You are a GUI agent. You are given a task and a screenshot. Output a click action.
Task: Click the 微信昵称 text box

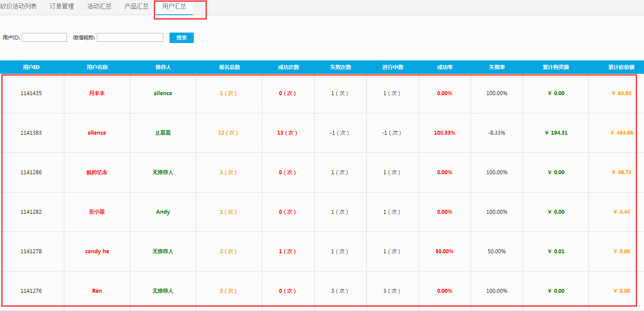click(x=130, y=38)
